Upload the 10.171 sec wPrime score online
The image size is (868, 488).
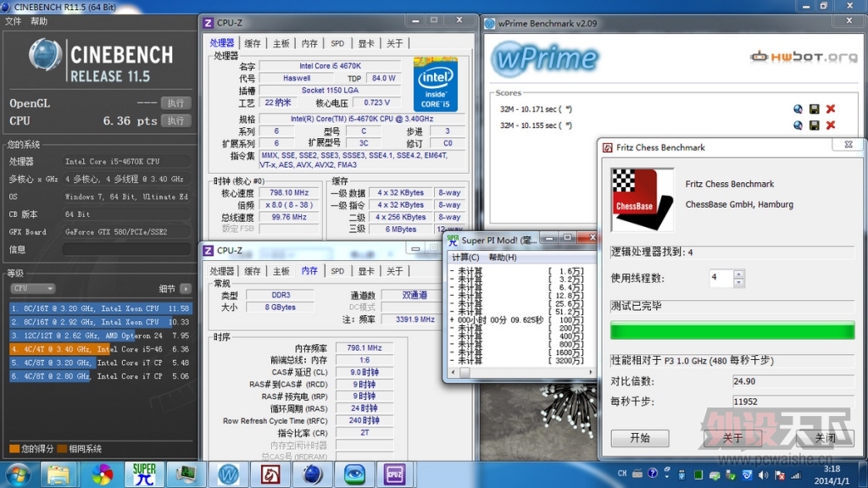(x=798, y=109)
